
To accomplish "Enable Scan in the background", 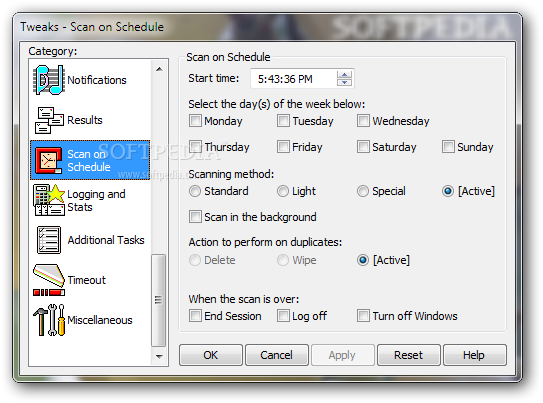I will point(195,217).
